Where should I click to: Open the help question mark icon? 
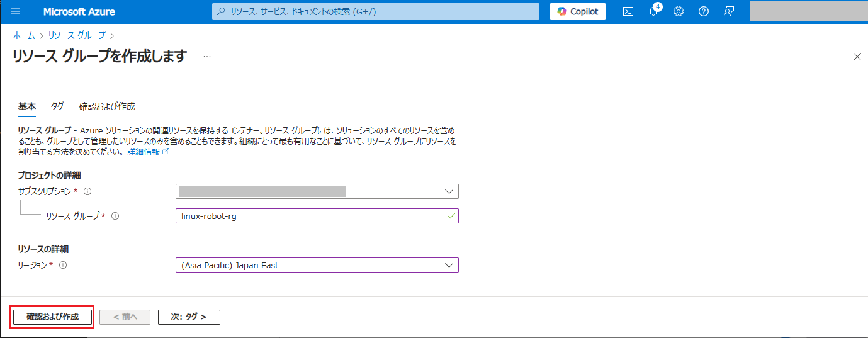704,11
